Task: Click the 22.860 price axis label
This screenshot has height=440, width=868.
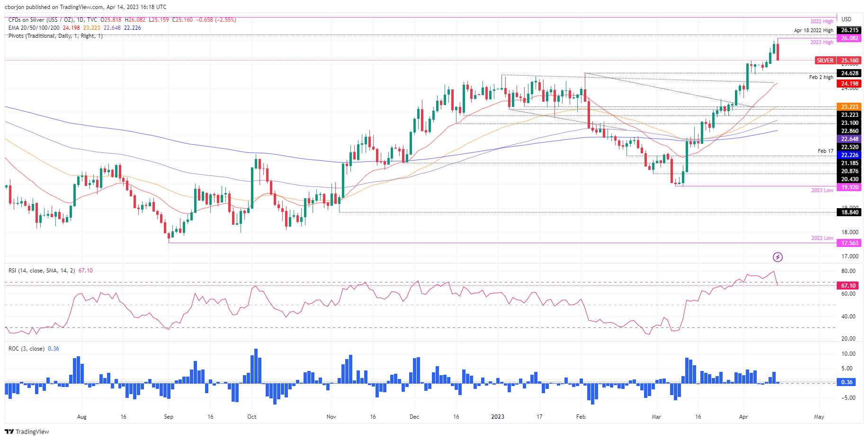Action: coord(850,131)
